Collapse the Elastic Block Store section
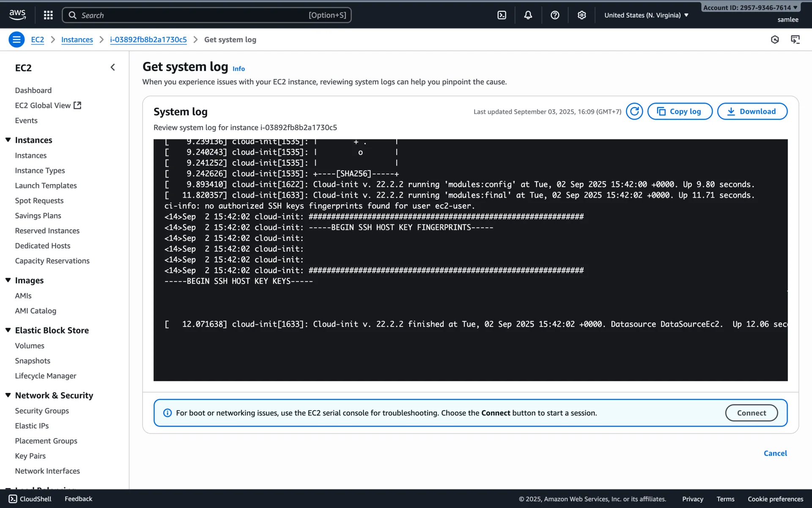This screenshot has width=812, height=508. pos(8,330)
